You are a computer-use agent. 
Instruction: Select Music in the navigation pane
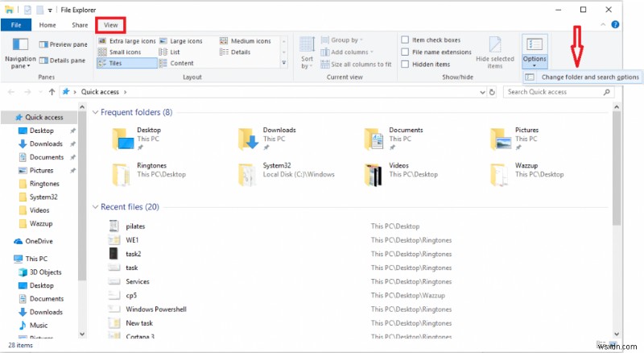(34, 326)
